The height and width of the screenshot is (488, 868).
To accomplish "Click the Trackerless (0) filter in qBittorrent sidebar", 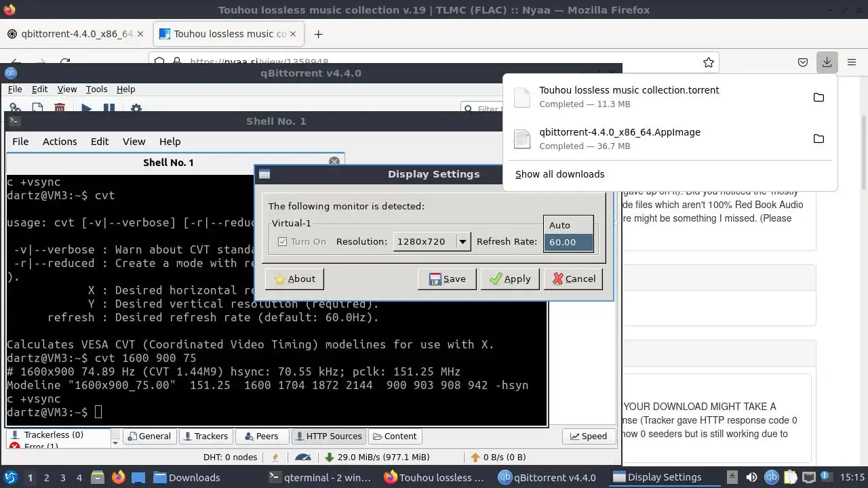I will click(x=54, y=435).
